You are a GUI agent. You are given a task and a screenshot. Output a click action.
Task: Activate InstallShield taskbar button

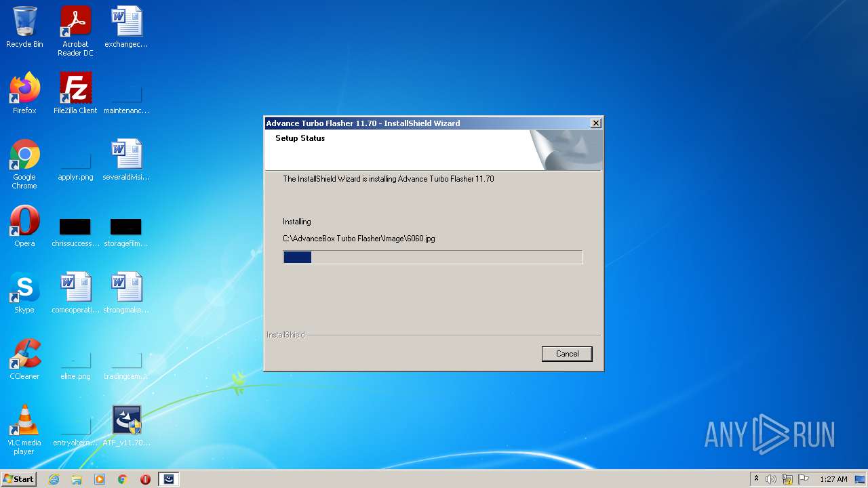click(x=169, y=479)
